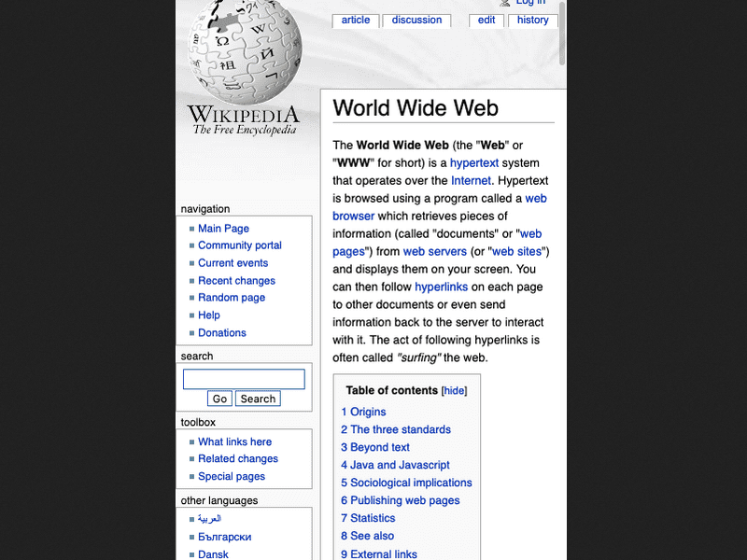Go to Random page link
This screenshot has height=560, width=747.
coord(232,298)
